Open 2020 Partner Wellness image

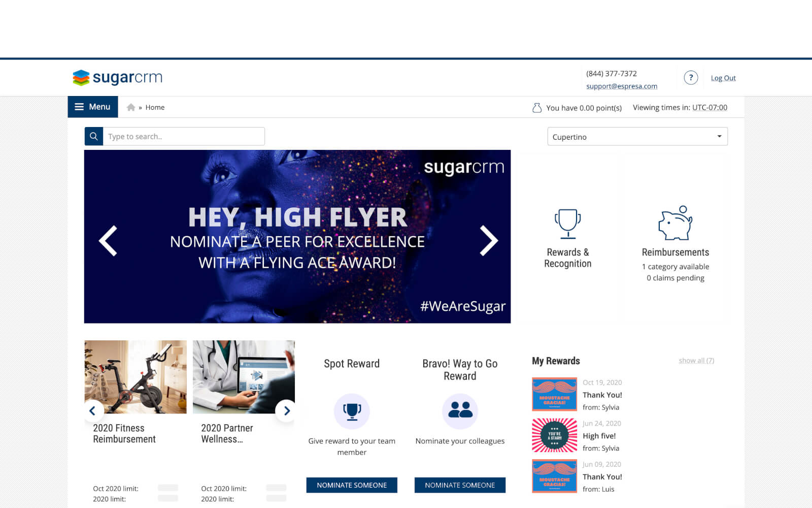click(x=244, y=377)
